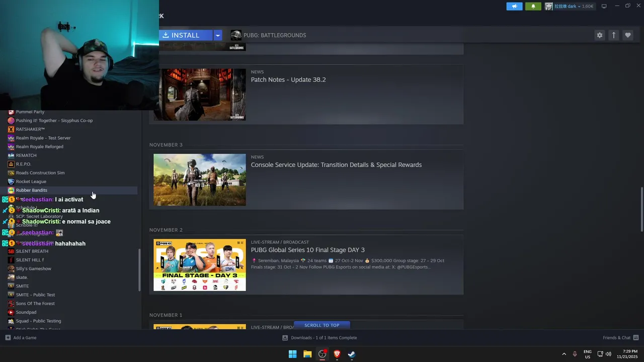644x362 pixels.
Task: Click the SILENT BREATH game icon
Action: point(11,251)
